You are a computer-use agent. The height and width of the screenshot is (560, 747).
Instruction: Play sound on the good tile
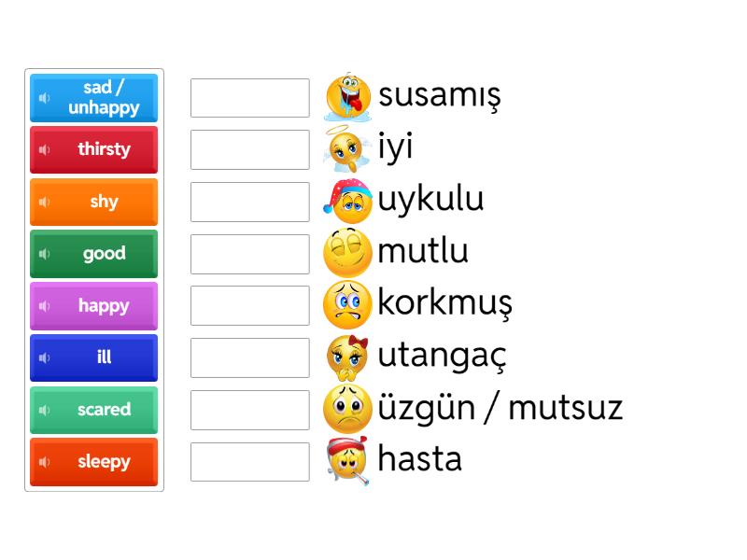tap(44, 254)
